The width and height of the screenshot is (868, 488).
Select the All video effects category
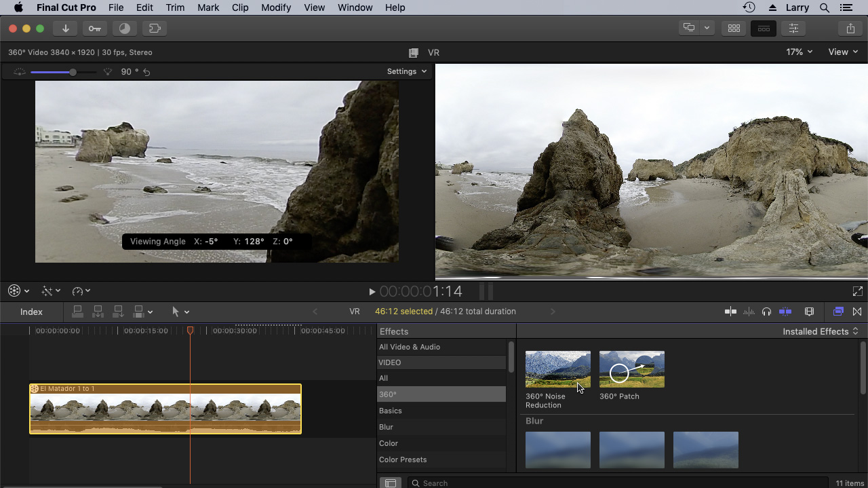(441, 378)
